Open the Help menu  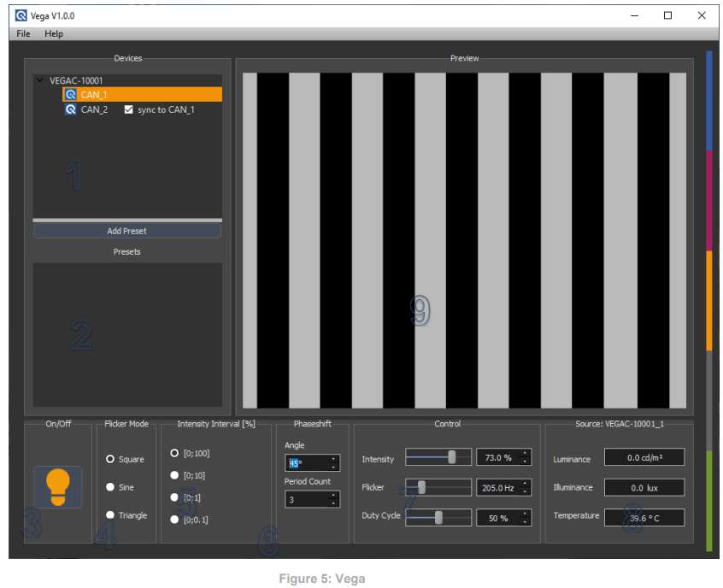[54, 33]
